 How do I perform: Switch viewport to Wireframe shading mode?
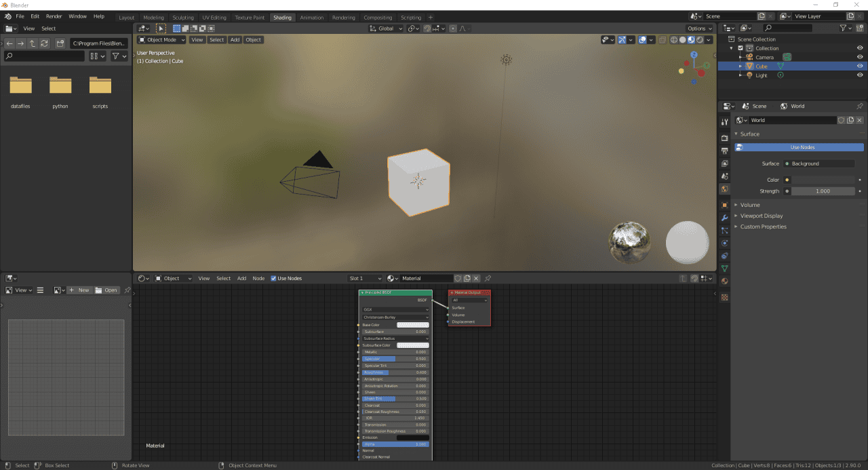click(x=674, y=40)
